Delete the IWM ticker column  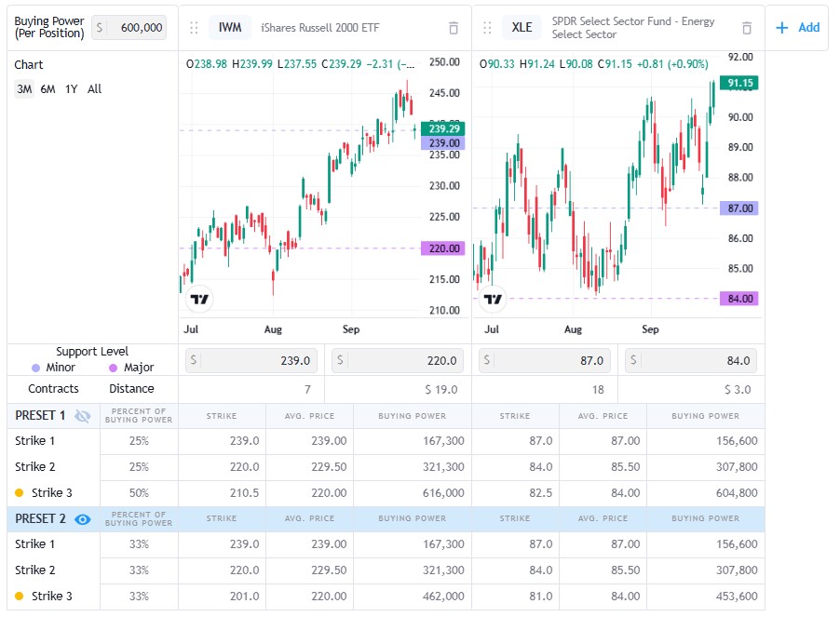[454, 28]
